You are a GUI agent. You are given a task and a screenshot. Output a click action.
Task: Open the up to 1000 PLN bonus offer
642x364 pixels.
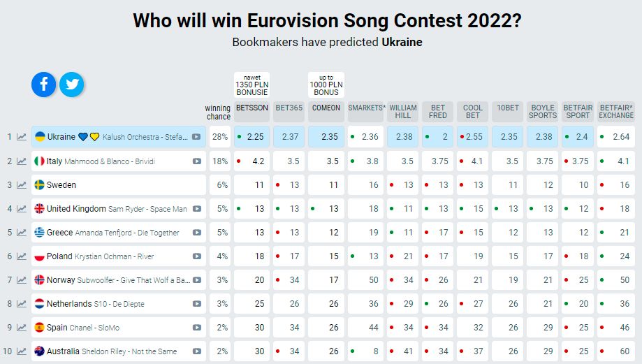point(326,85)
